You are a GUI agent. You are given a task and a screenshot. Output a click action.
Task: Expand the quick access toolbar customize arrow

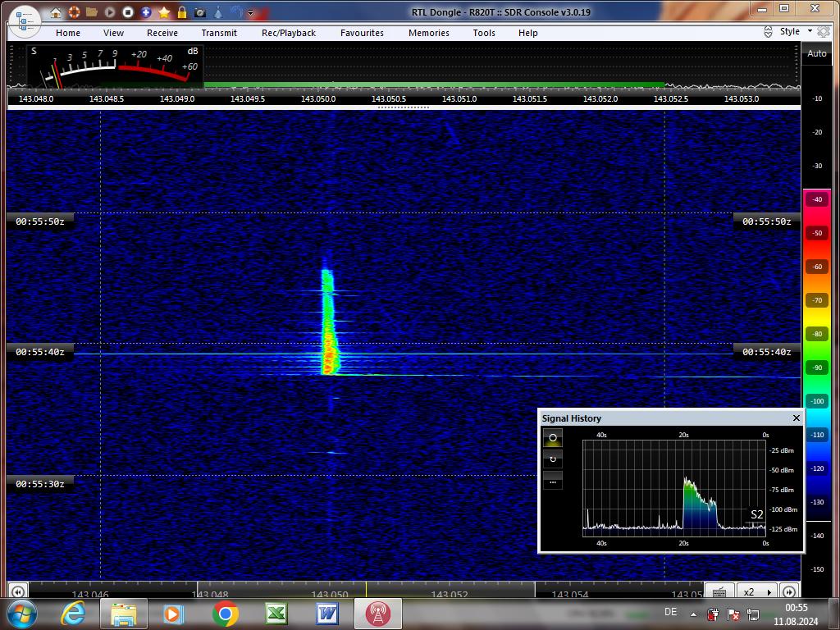tap(250, 12)
